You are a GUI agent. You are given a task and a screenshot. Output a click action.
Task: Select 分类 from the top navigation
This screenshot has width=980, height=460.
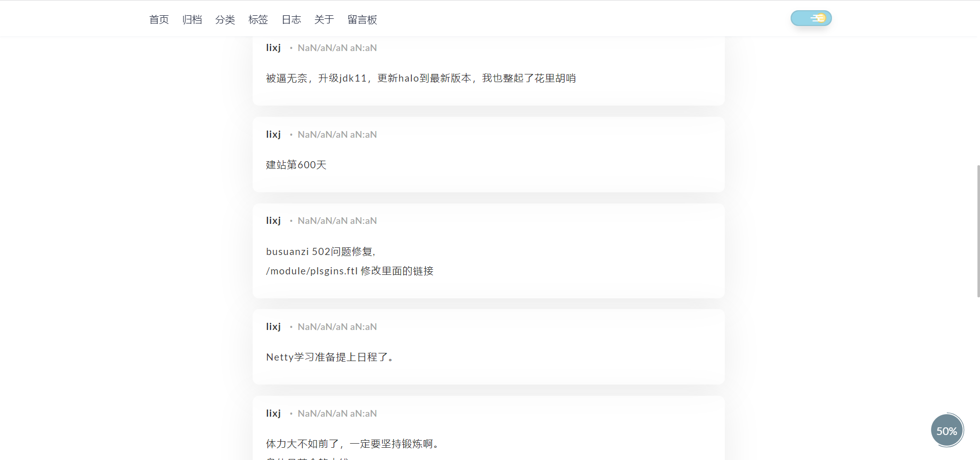(225, 19)
